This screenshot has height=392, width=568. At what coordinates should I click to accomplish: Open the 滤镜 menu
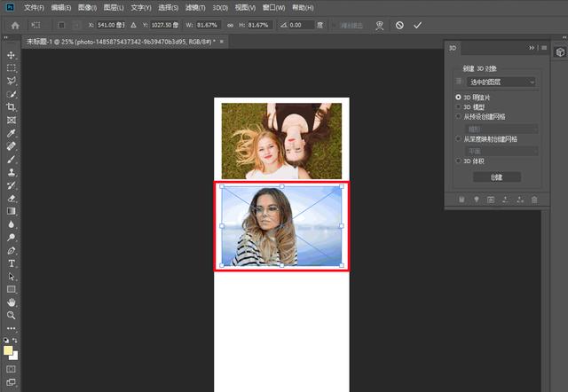click(194, 7)
